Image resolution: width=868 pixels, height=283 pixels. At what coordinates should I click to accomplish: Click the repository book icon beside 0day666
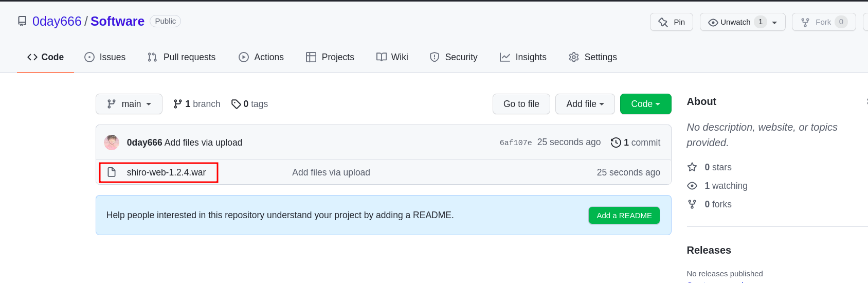click(22, 21)
